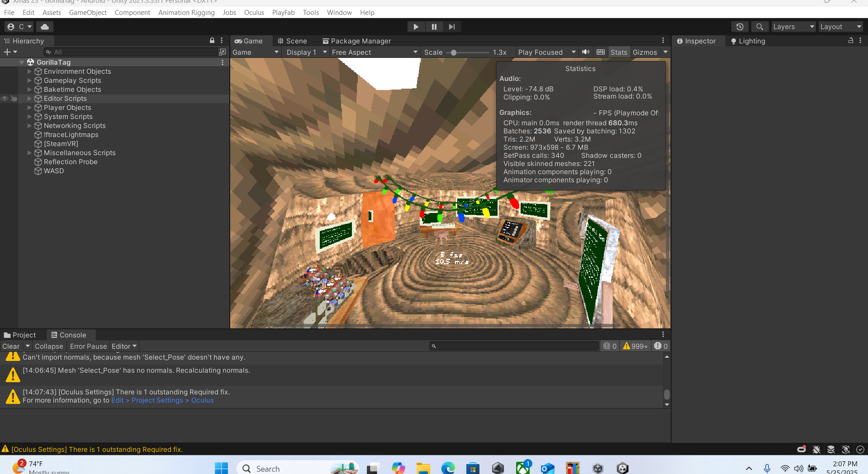Open the Gizmos dropdown arrow
This screenshot has width=868, height=474.
(665, 52)
